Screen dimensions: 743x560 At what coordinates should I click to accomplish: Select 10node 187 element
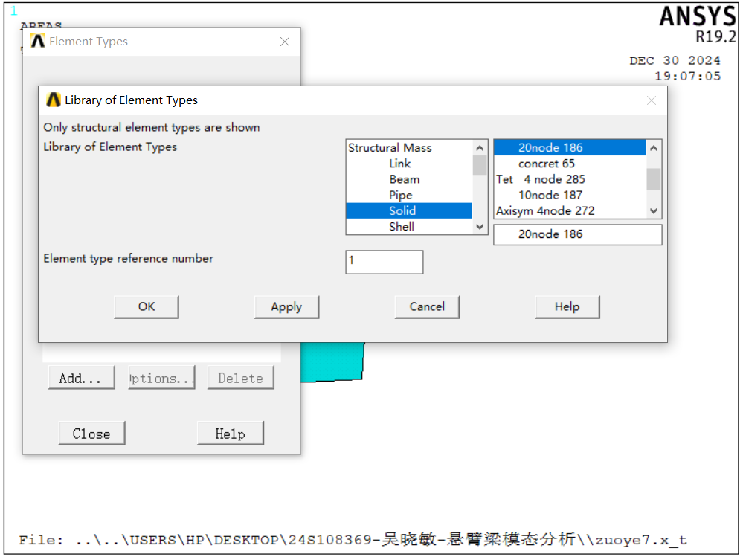coord(570,195)
